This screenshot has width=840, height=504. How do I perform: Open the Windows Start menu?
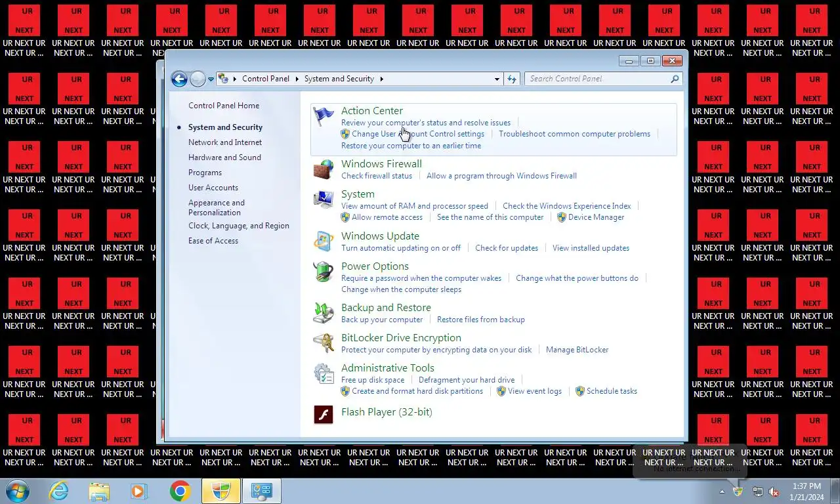[x=18, y=491]
